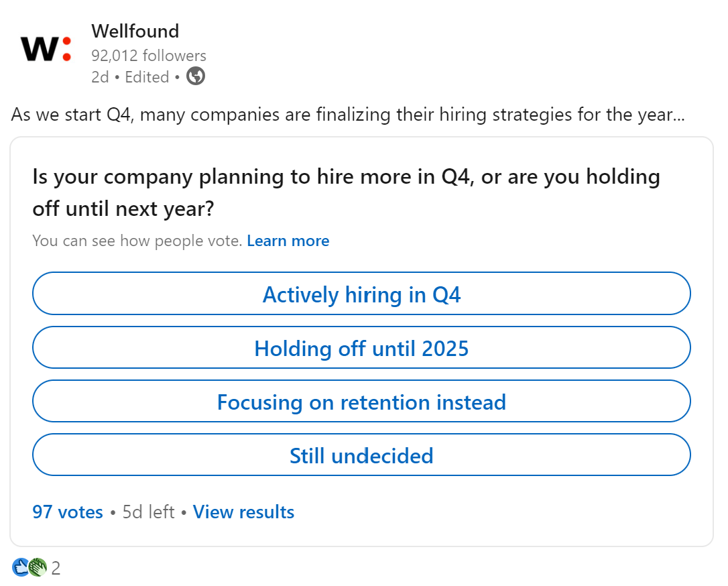
Task: Select 'Holding off until 2025' option
Action: coord(361,348)
